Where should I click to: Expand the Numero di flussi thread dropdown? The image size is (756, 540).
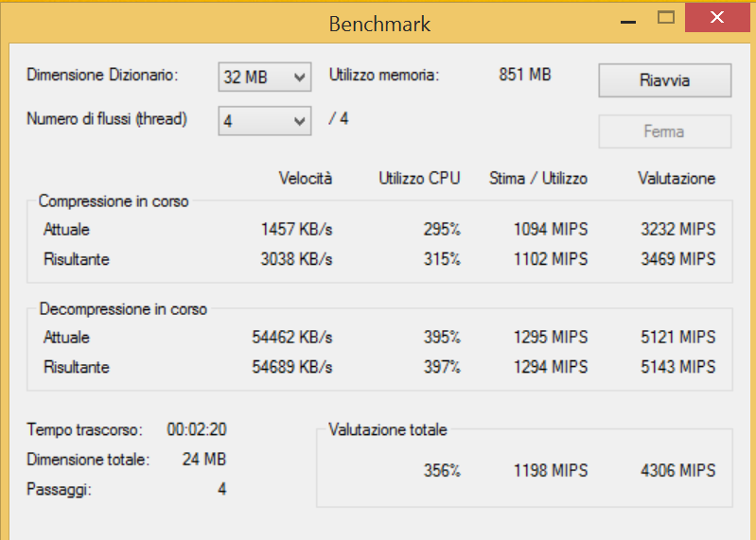[264, 120]
